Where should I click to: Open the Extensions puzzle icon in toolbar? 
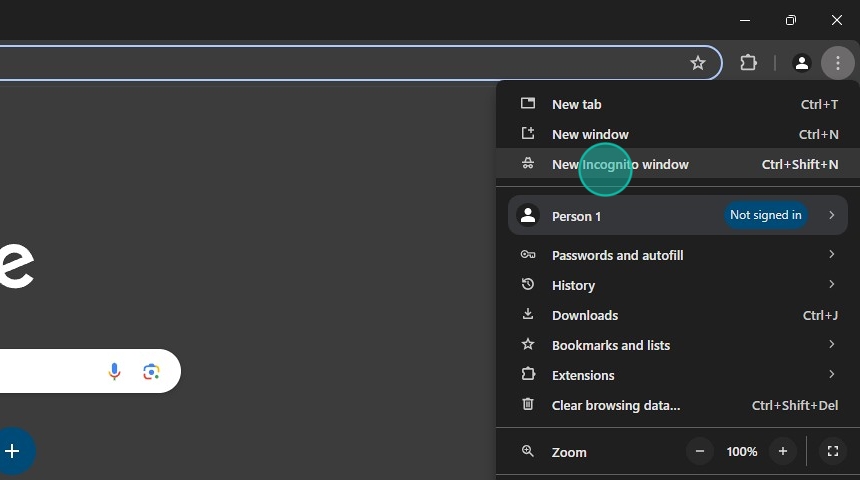(x=749, y=63)
